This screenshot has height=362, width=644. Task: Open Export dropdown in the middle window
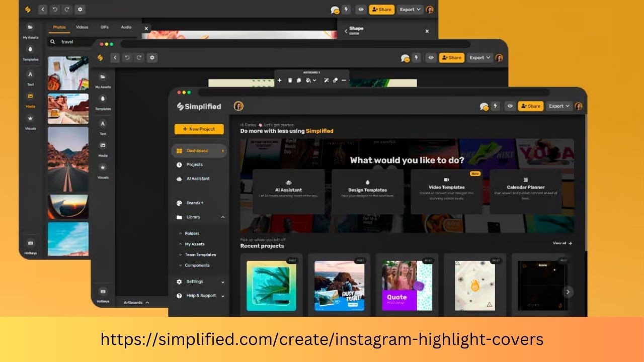click(479, 58)
